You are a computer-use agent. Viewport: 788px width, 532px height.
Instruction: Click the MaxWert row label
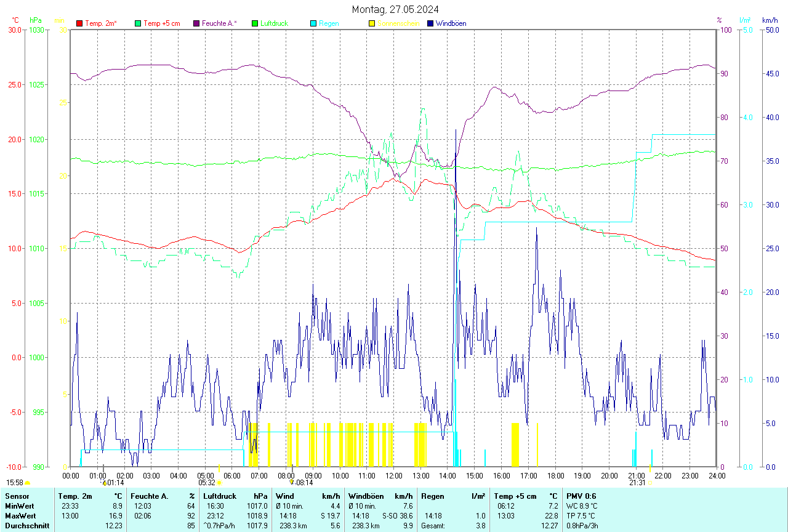20,516
